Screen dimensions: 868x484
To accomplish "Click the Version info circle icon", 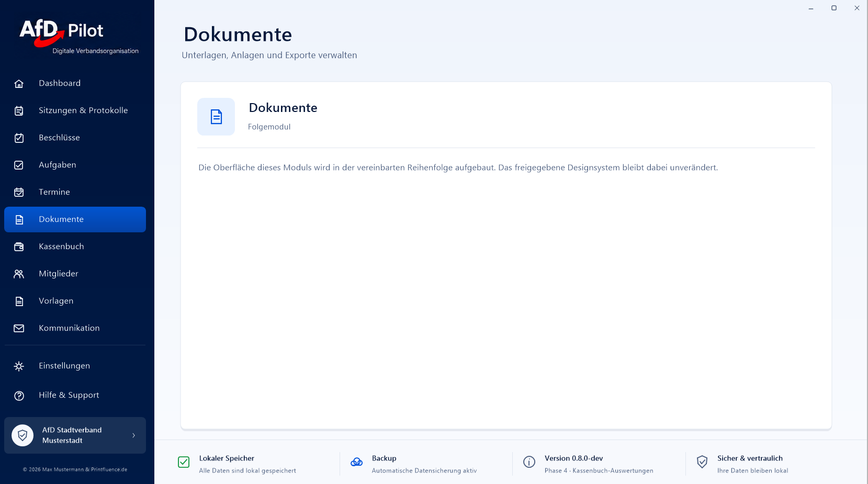I will (529, 462).
